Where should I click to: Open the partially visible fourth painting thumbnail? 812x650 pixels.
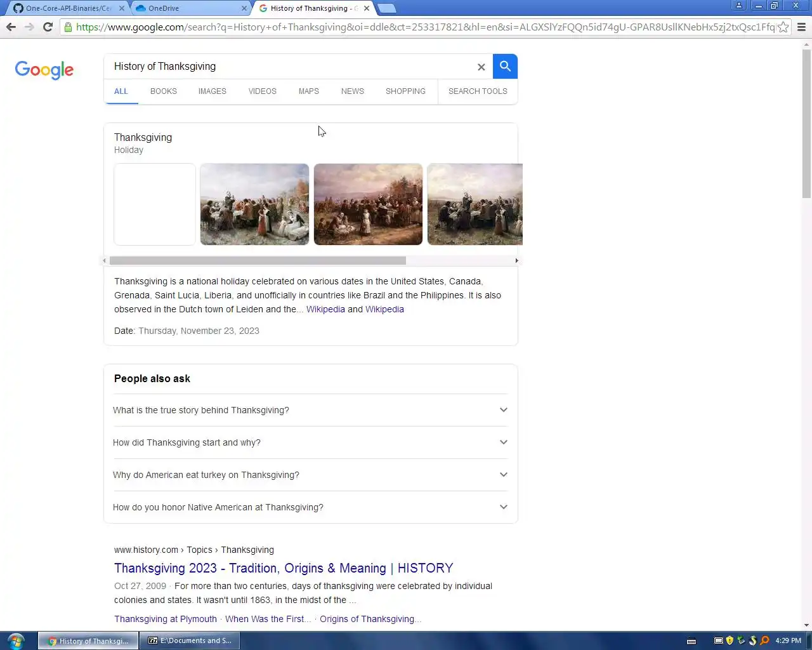pos(475,204)
